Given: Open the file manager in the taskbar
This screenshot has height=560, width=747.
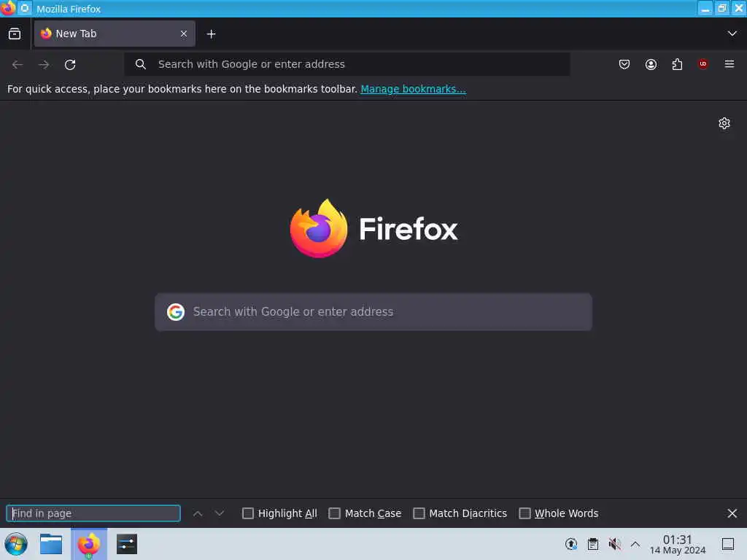Looking at the screenshot, I should pos(51,544).
